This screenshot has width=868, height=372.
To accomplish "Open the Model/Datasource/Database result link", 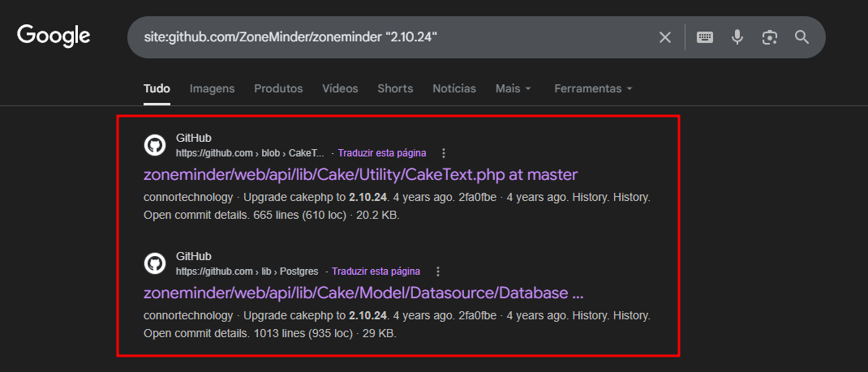I will pos(363,293).
